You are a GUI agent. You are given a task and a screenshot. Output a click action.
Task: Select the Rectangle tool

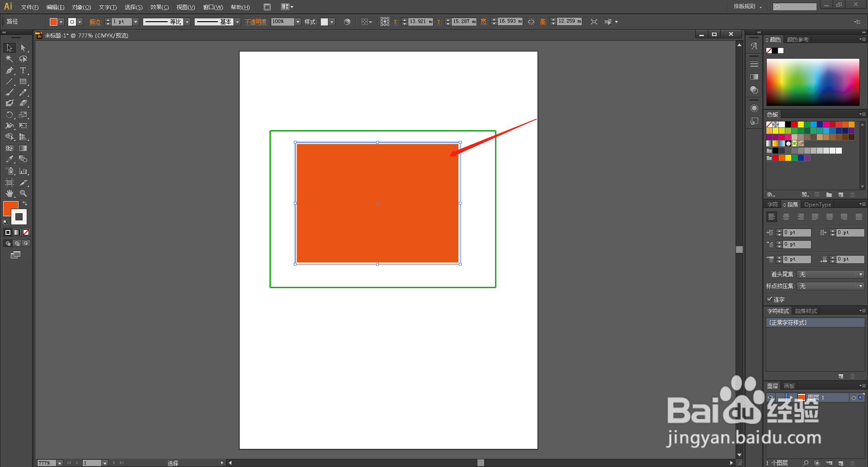[23, 82]
